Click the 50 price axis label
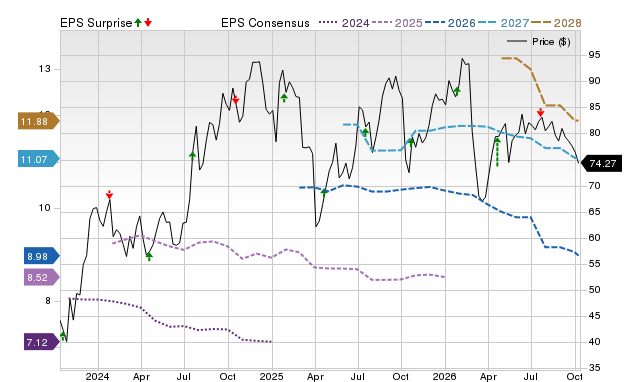640x382 pixels. 594,290
